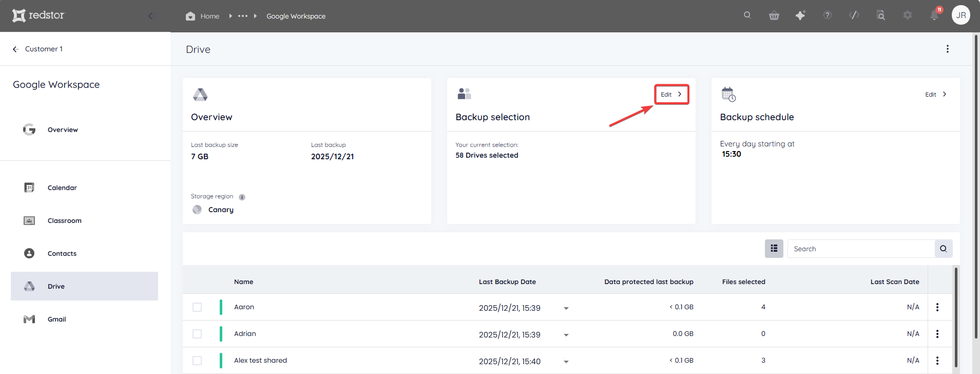Click the 15:30 schedule time

pos(732,154)
